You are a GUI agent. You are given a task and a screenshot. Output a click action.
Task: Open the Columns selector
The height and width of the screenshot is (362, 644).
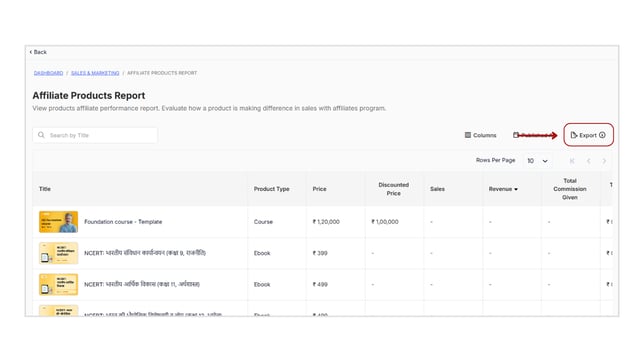point(480,135)
